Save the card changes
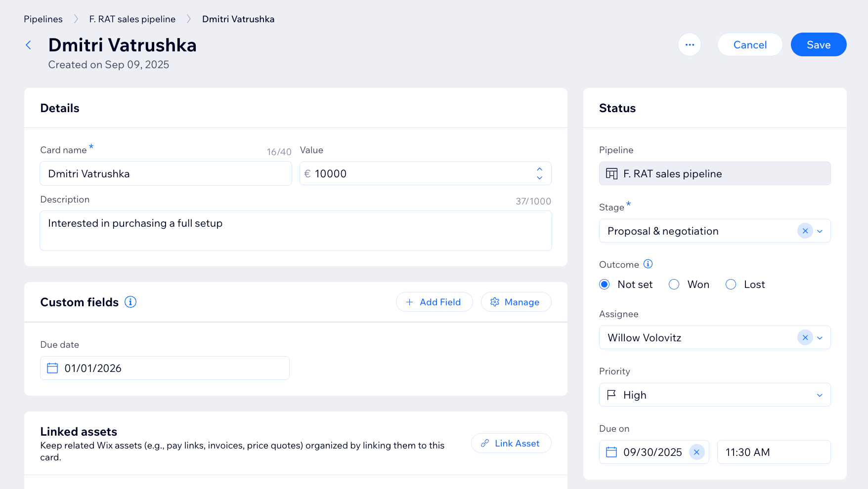Viewport: 868px width, 489px height. 818,44
